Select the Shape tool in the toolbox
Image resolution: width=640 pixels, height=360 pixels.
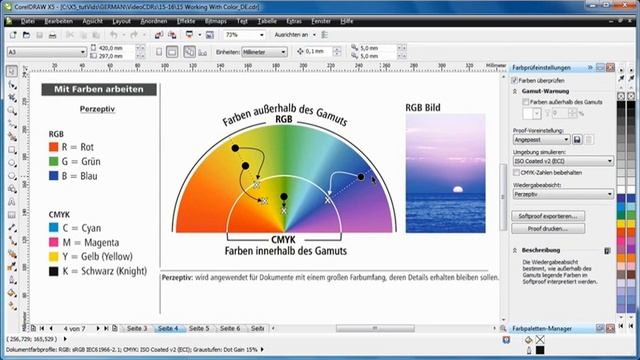pyautogui.click(x=12, y=84)
